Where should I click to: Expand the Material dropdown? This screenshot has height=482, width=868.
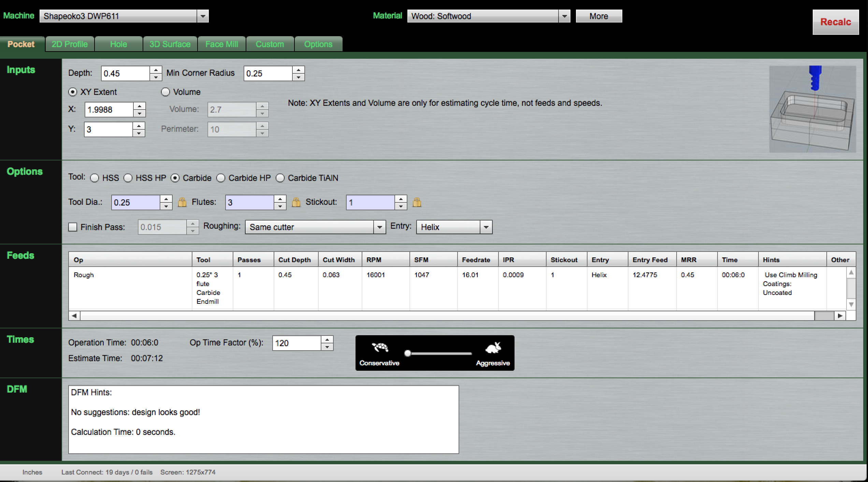tap(564, 16)
